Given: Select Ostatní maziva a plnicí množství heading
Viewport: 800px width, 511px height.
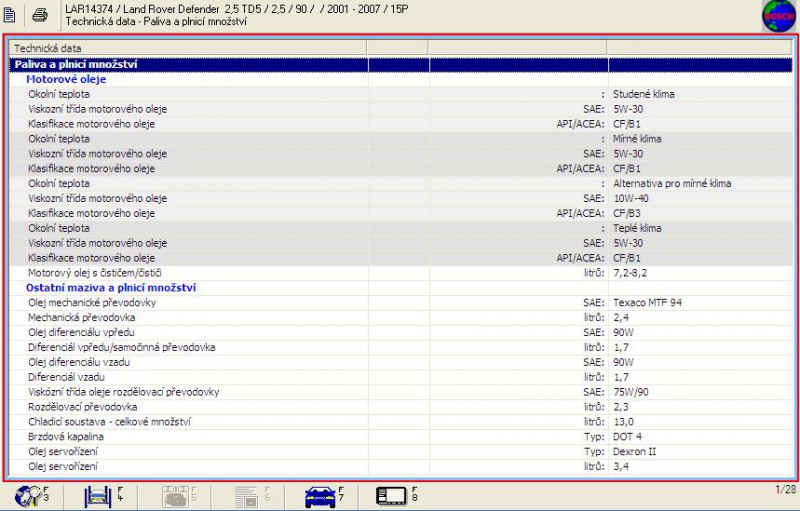Looking at the screenshot, I should [110, 287].
